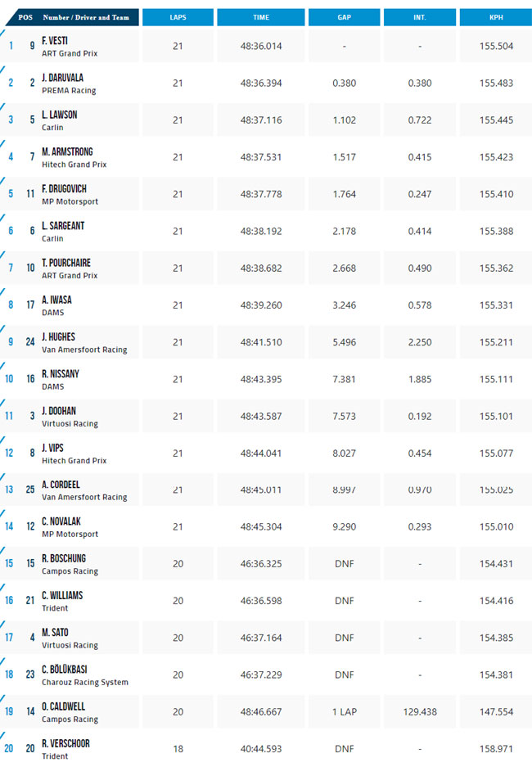Click R. Nissany driver name

pyautogui.click(x=60, y=374)
